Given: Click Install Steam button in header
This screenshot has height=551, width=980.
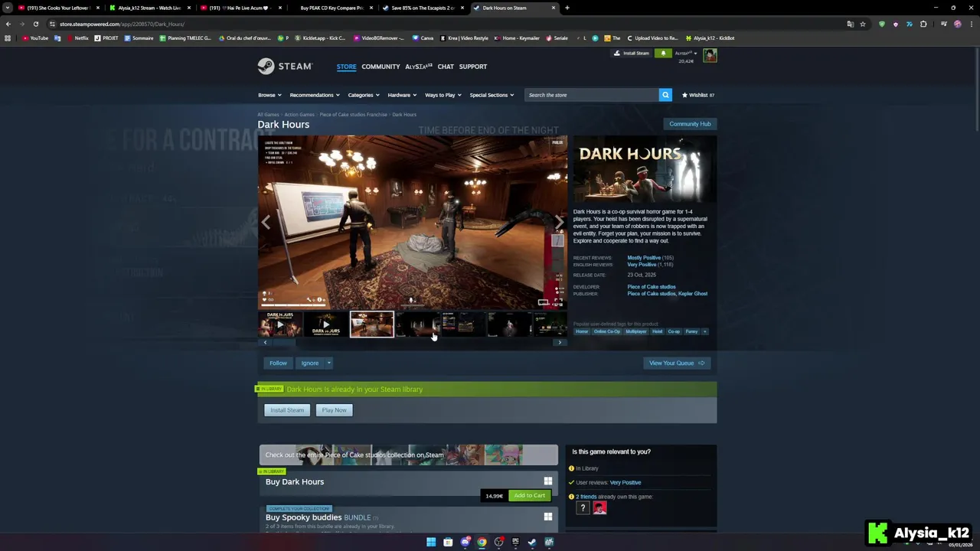Looking at the screenshot, I should coord(632,54).
